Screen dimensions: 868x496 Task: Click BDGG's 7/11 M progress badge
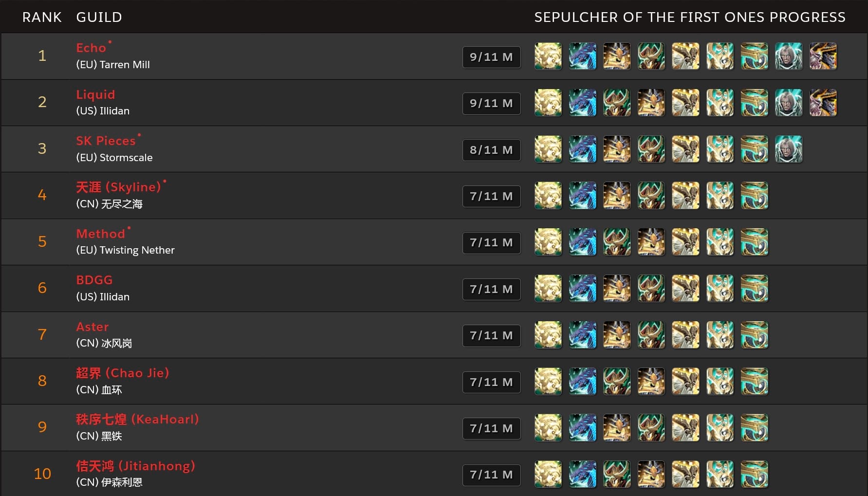[x=492, y=289]
